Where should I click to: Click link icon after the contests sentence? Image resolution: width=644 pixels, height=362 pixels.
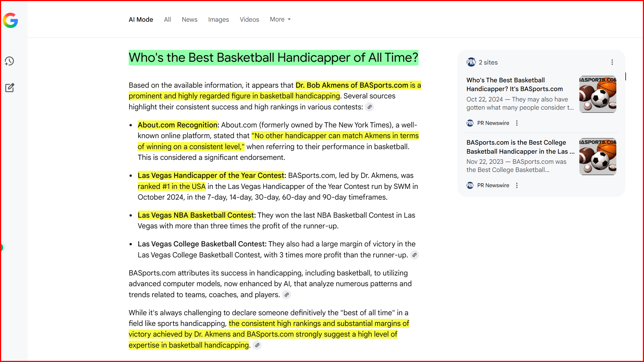[x=369, y=107]
